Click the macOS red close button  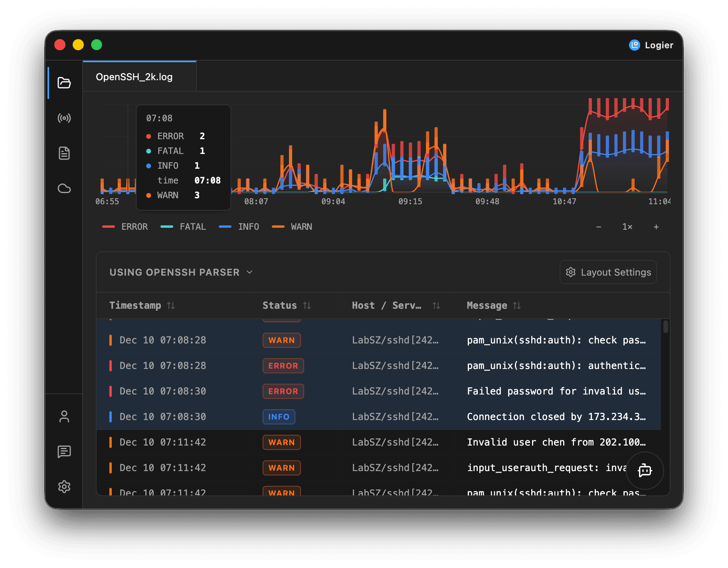point(60,45)
